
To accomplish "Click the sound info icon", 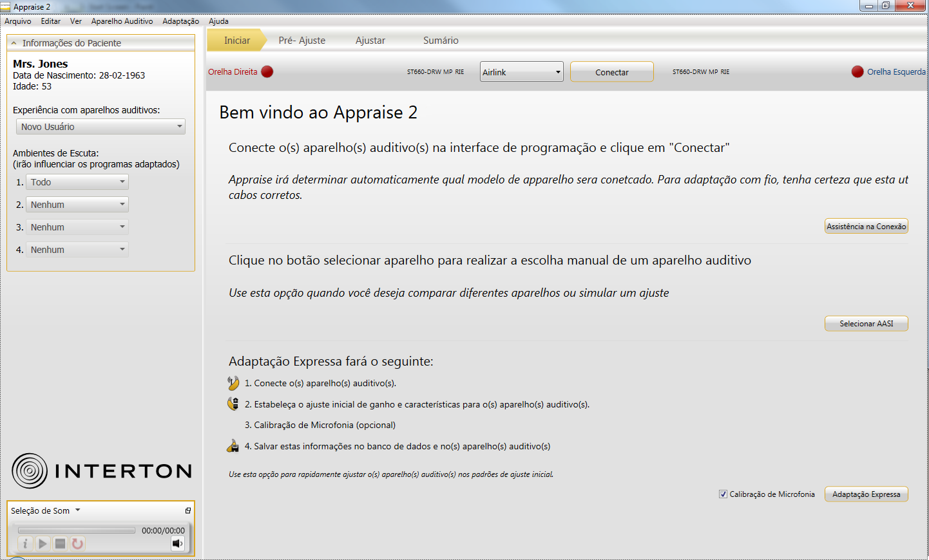I will coord(25,544).
